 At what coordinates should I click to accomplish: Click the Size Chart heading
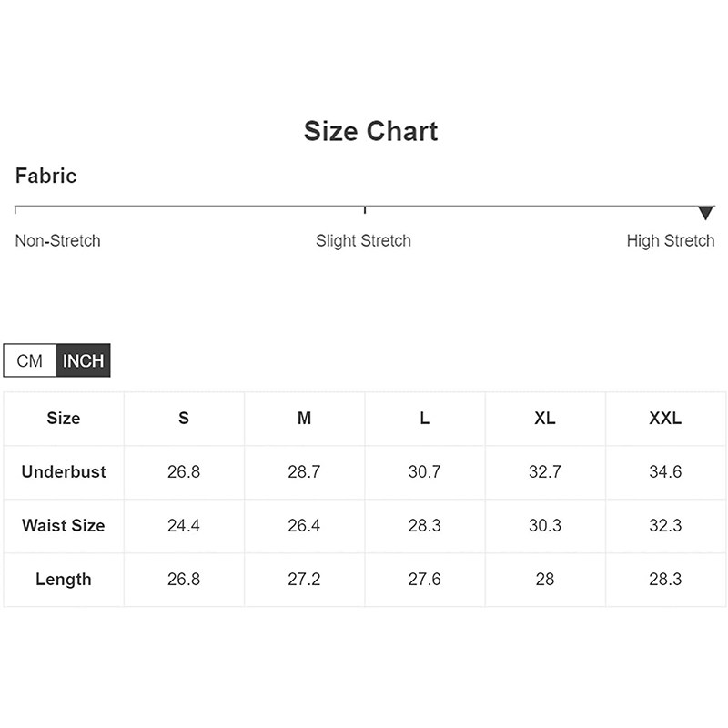click(x=370, y=132)
